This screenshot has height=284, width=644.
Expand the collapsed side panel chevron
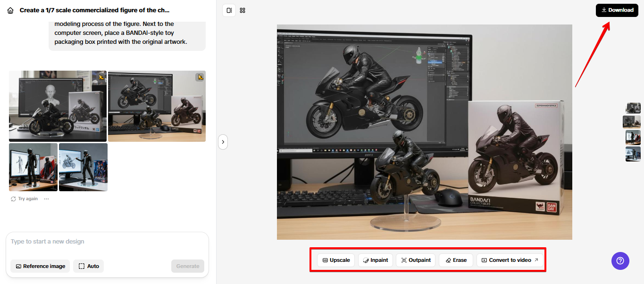pos(223,142)
